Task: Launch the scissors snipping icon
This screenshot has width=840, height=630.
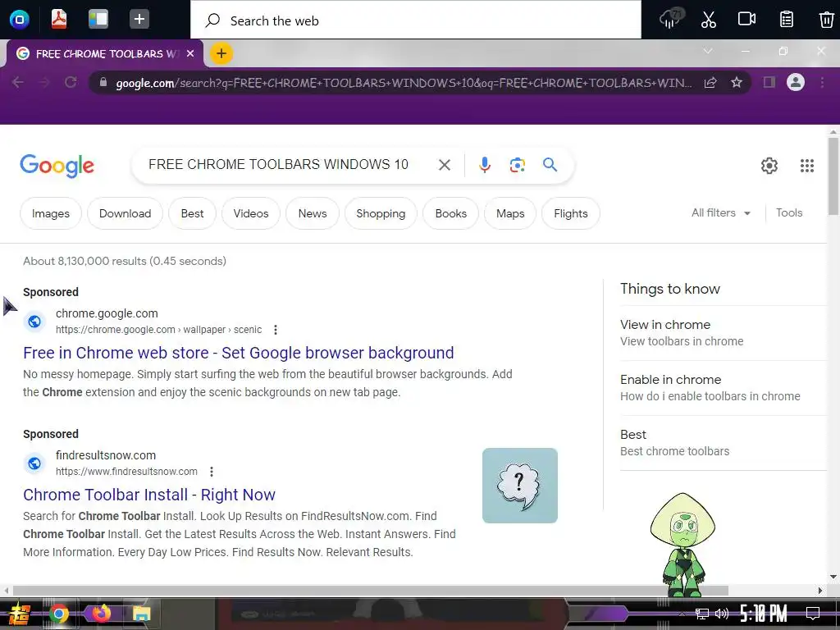Action: [708, 20]
